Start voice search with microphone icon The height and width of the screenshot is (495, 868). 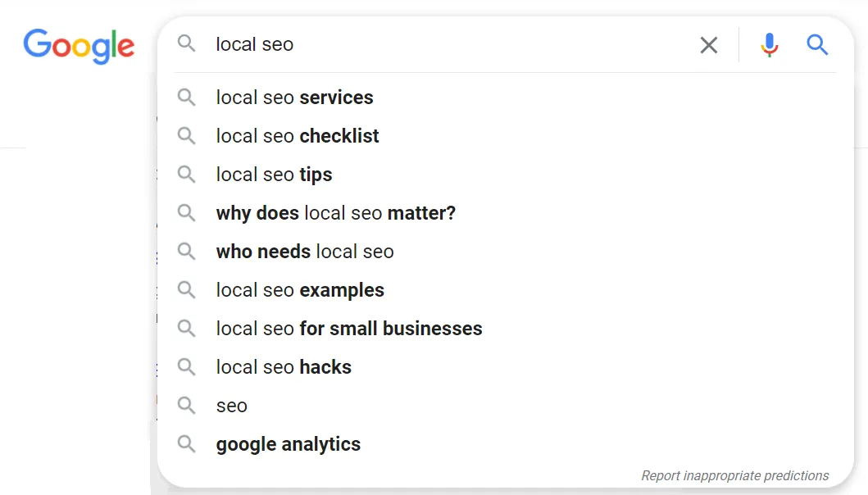click(769, 45)
